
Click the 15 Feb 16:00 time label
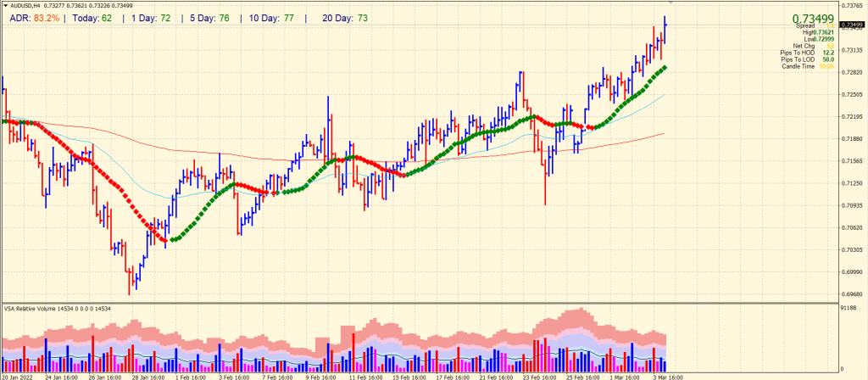[x=411, y=376]
